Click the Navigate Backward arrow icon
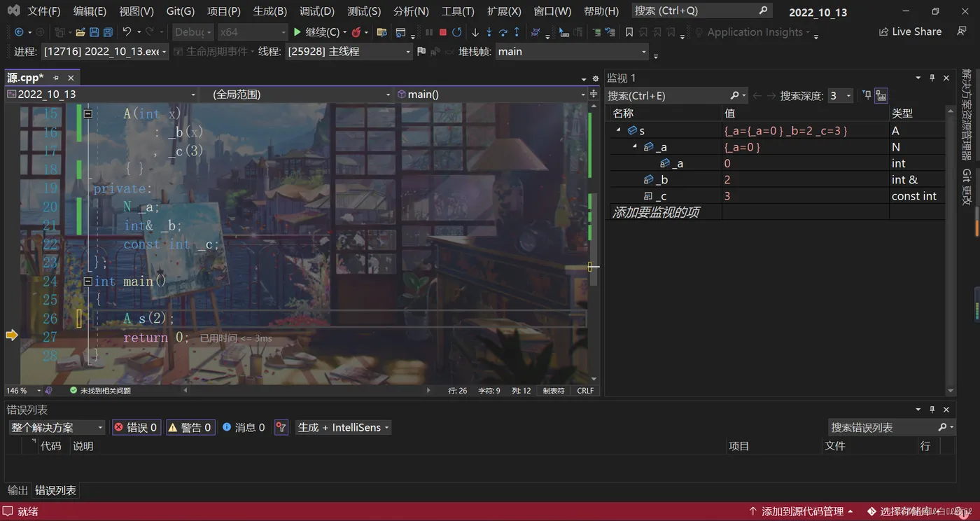 point(19,32)
